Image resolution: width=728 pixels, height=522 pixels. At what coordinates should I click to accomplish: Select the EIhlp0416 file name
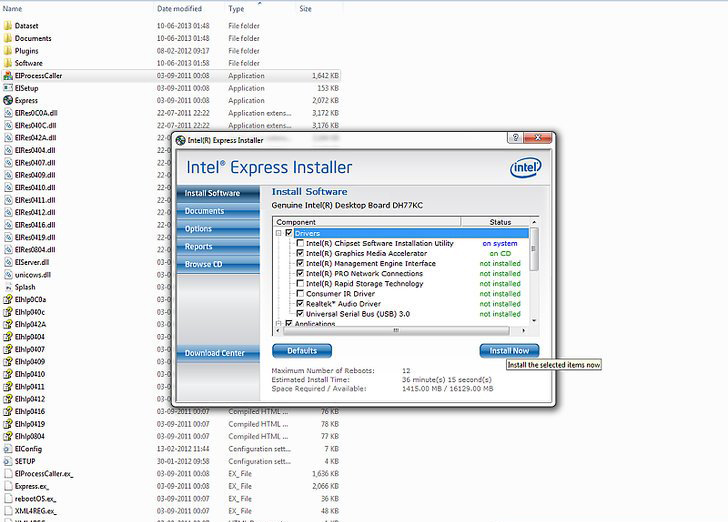click(x=30, y=411)
